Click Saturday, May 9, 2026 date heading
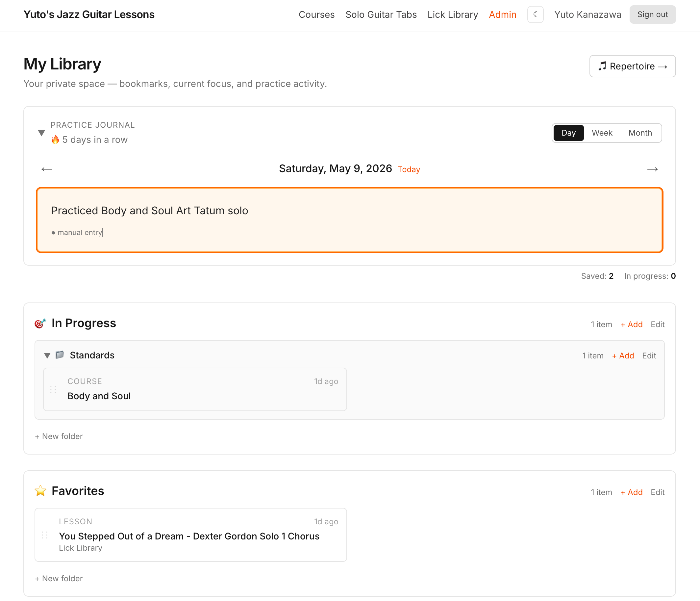Screen dimensions: 700x601 pyautogui.click(x=336, y=169)
